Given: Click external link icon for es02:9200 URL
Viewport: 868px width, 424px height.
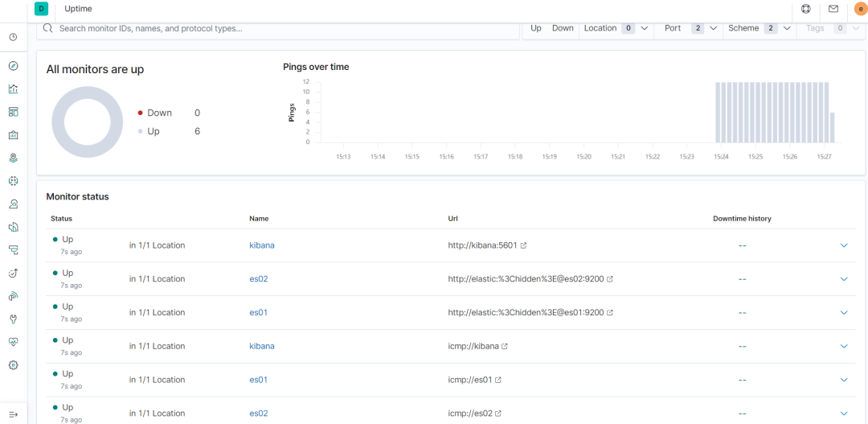Looking at the screenshot, I should point(610,279).
